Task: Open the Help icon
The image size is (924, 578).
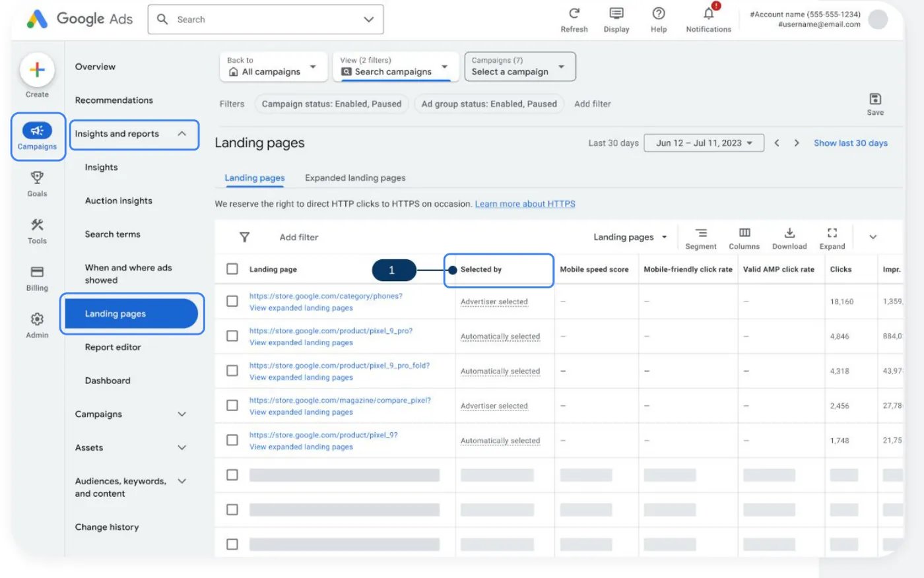Action: [x=659, y=13]
